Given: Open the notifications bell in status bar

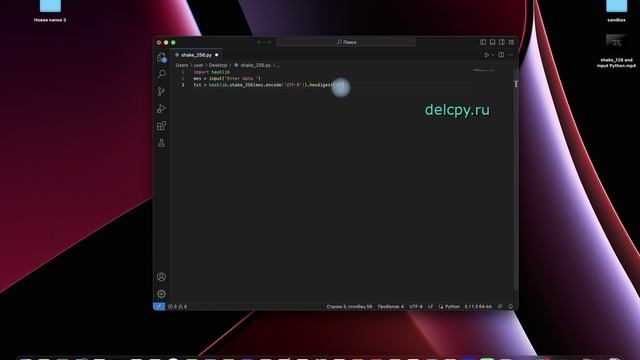Looking at the screenshot, I should coord(511,307).
